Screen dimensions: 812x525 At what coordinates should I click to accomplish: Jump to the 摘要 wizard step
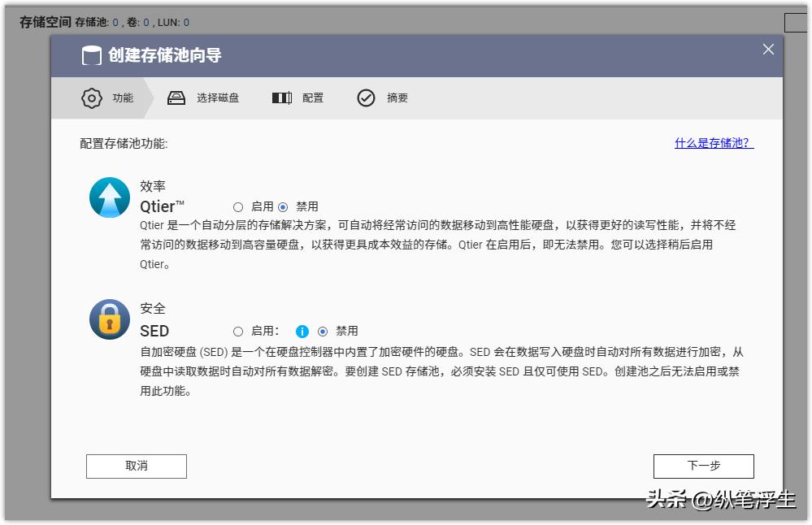(x=396, y=98)
